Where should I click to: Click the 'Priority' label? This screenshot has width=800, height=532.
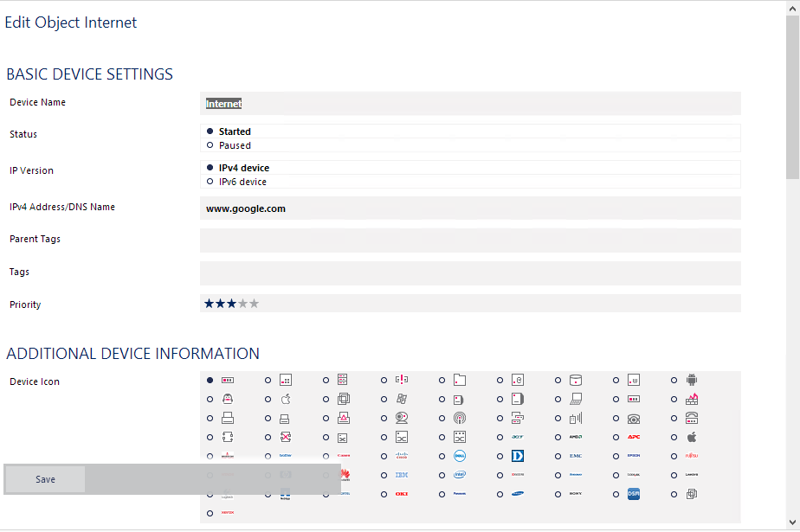(x=25, y=304)
